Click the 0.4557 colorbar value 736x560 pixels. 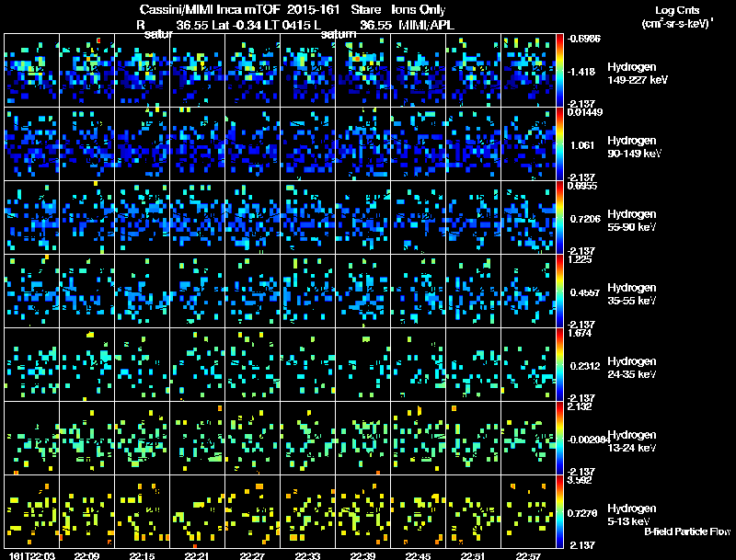point(585,292)
